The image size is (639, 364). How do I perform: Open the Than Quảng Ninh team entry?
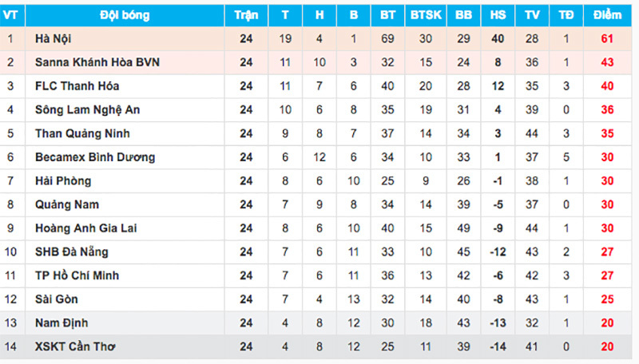[x=82, y=133]
